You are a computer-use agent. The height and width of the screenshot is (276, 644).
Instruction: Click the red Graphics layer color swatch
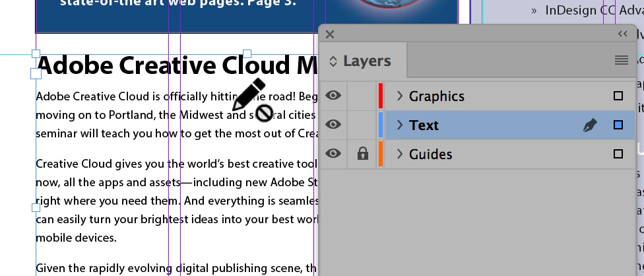pyautogui.click(x=381, y=96)
